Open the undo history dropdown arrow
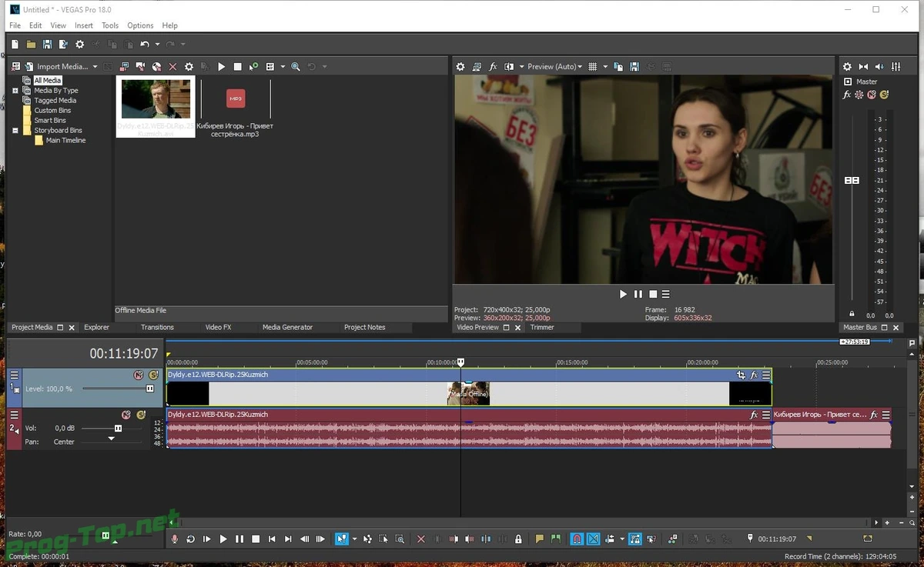Screen dimensions: 924x567 157,45
